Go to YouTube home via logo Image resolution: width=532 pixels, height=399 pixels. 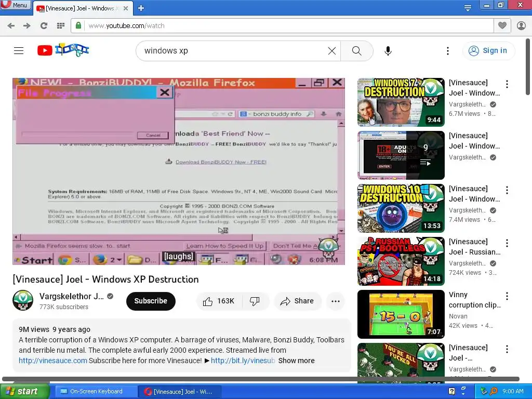pyautogui.click(x=63, y=50)
